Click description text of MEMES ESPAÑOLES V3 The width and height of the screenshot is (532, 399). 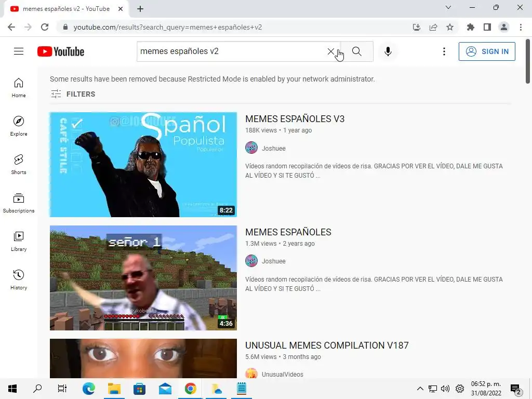coord(374,170)
